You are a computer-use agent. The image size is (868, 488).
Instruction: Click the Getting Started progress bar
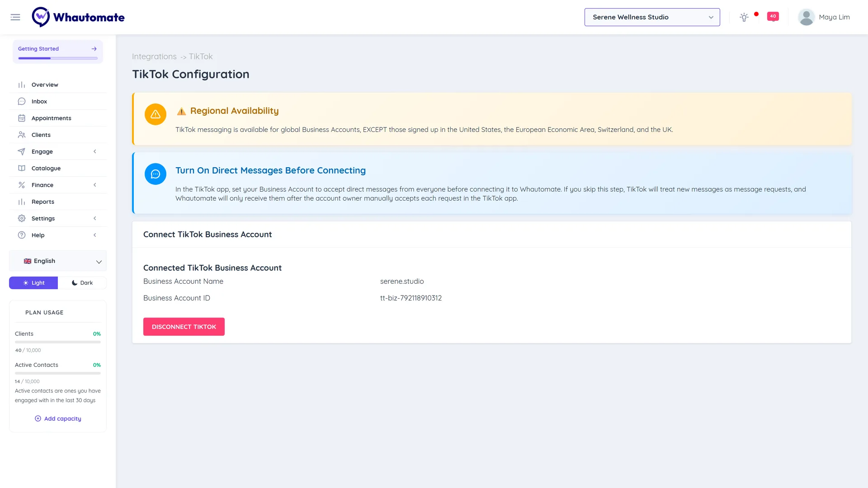tap(58, 58)
